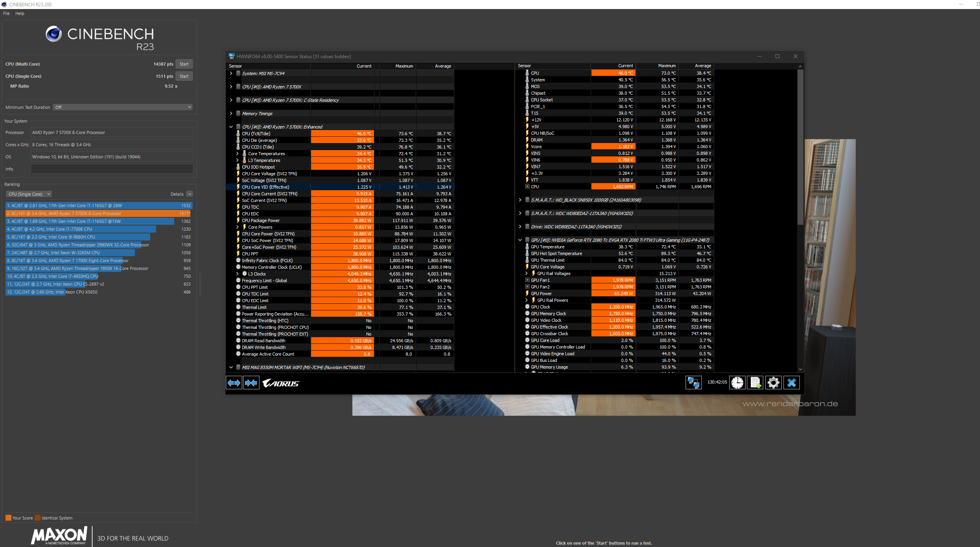Viewport: 980px width, 547px height.
Task: Open the Help menu in Cinebench
Action: pyautogui.click(x=20, y=13)
